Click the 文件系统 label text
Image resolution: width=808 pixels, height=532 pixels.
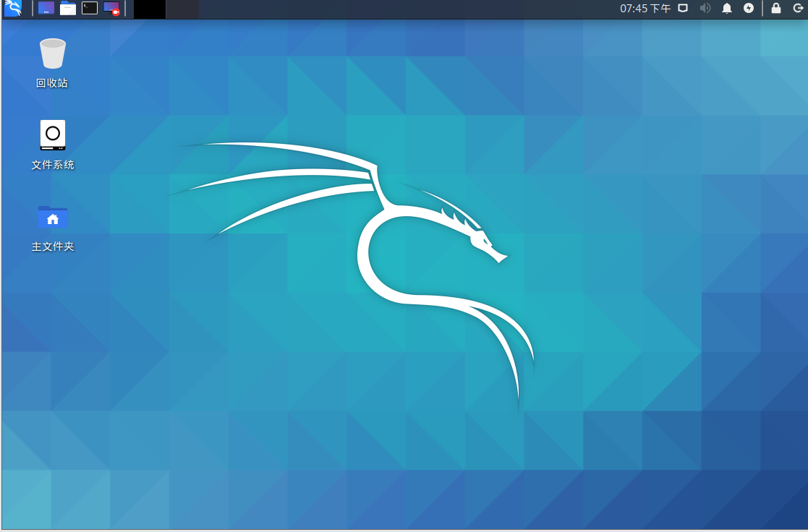[53, 165]
